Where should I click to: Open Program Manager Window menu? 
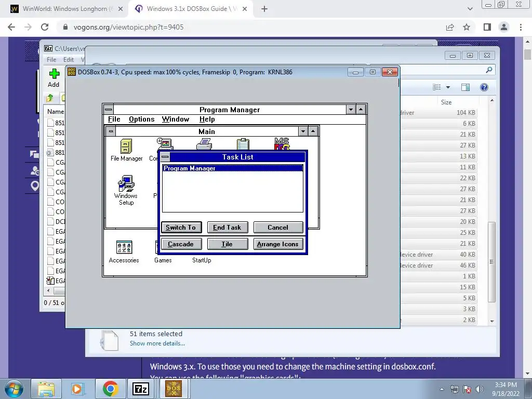click(176, 119)
